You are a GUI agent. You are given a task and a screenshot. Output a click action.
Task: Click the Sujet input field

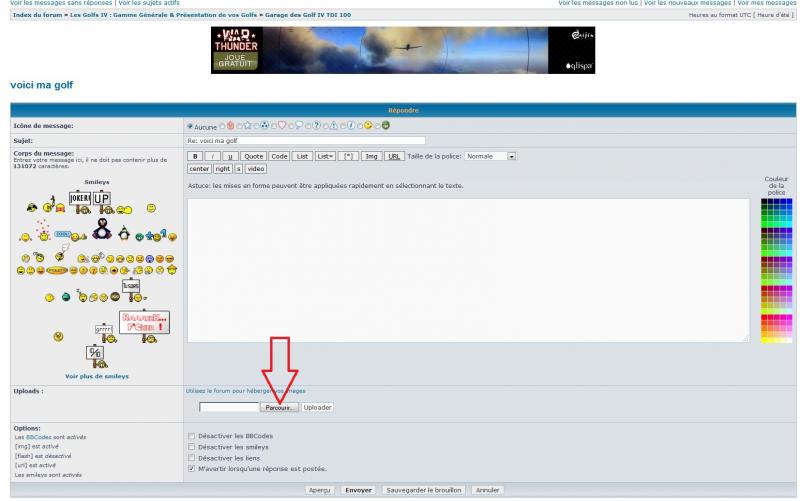pyautogui.click(x=306, y=141)
